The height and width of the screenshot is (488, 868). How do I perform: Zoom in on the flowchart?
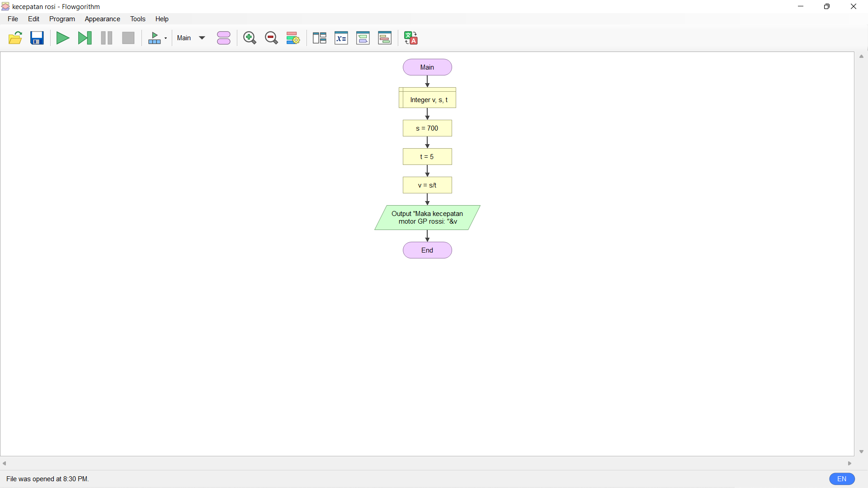250,38
